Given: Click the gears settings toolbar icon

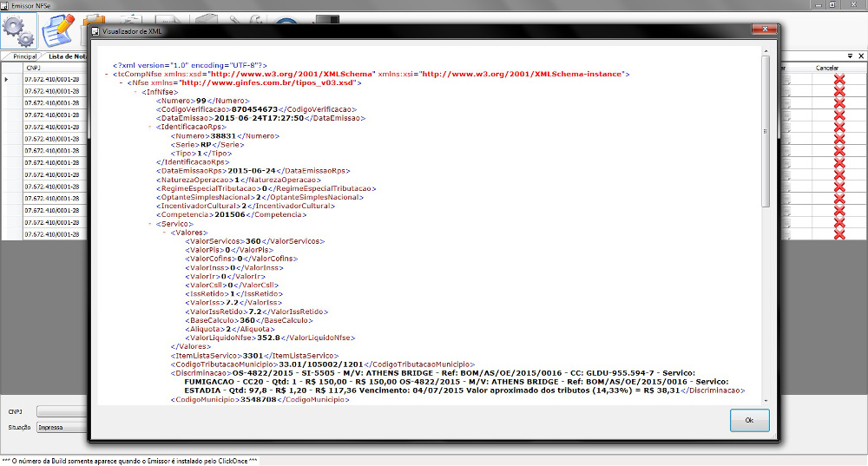Looking at the screenshot, I should (x=18, y=30).
